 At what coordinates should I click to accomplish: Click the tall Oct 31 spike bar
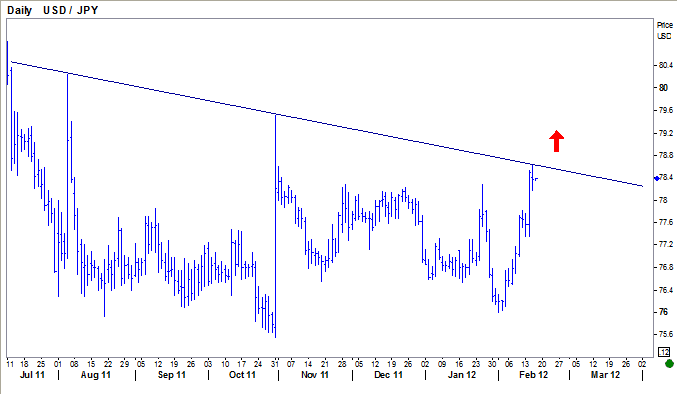[x=275, y=226]
